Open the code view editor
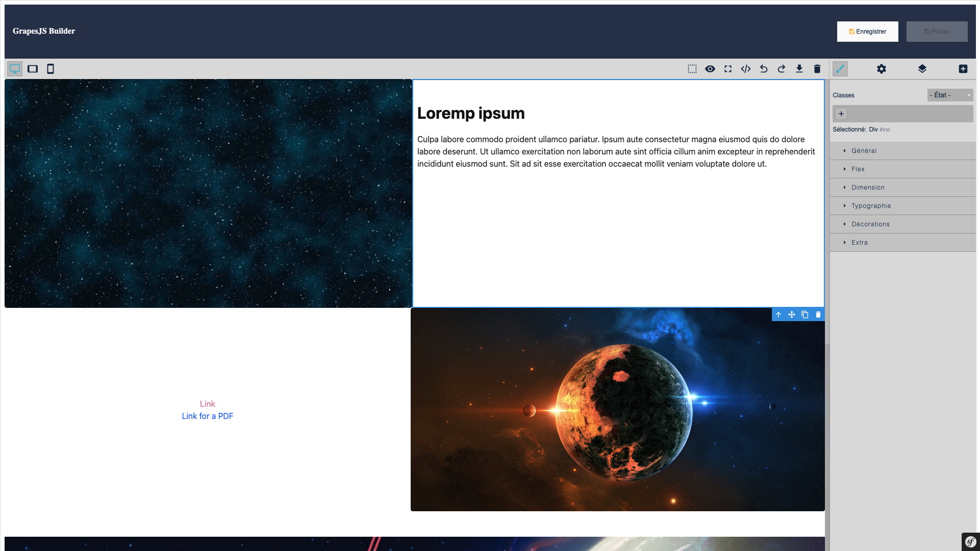 coord(746,69)
